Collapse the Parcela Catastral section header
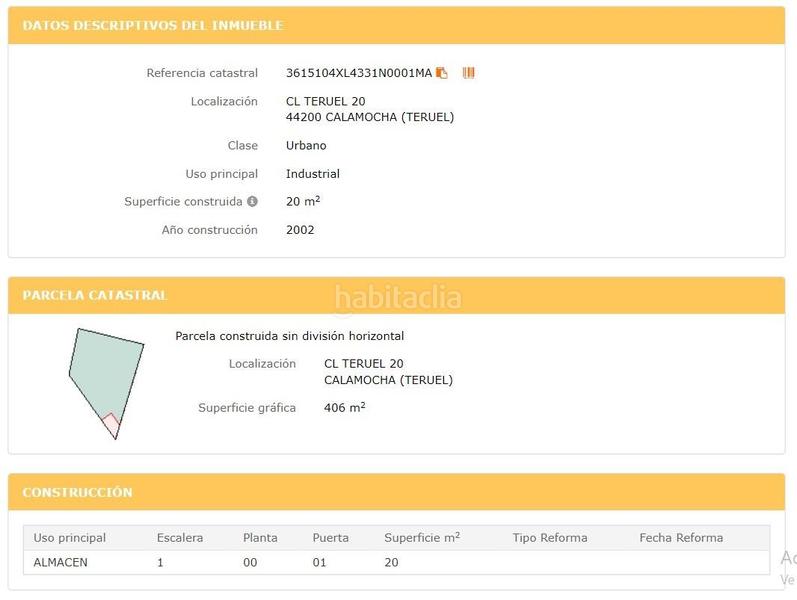 tap(396, 295)
